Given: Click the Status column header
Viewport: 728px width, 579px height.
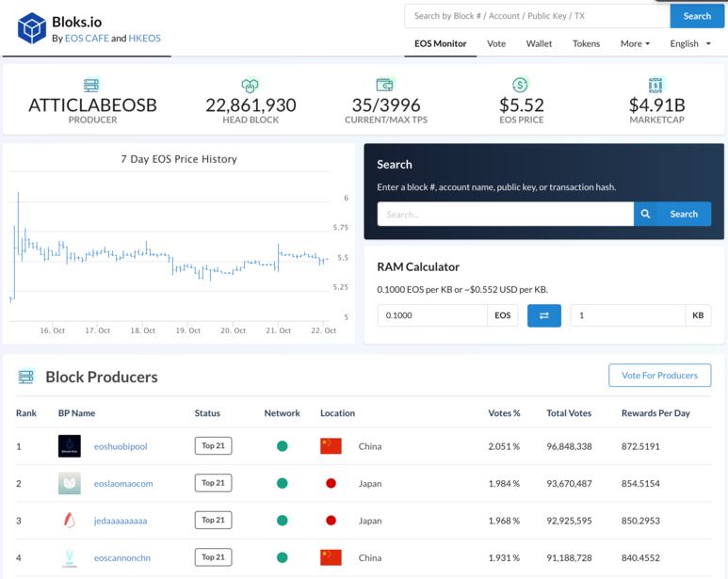Looking at the screenshot, I should [x=207, y=413].
